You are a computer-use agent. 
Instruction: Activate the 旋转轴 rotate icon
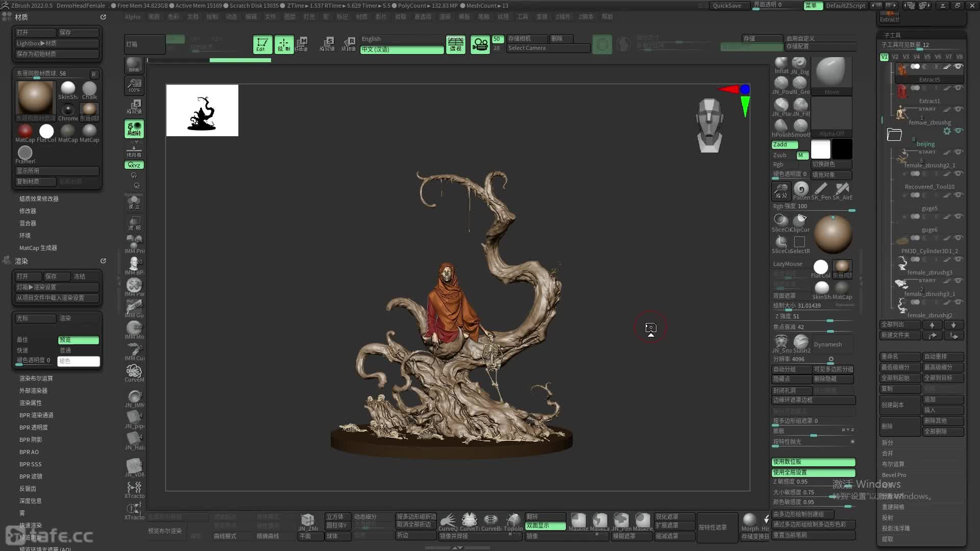pos(349,44)
